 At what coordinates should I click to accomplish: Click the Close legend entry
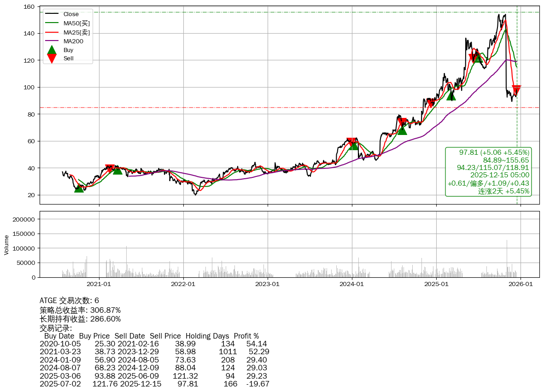[71, 14]
